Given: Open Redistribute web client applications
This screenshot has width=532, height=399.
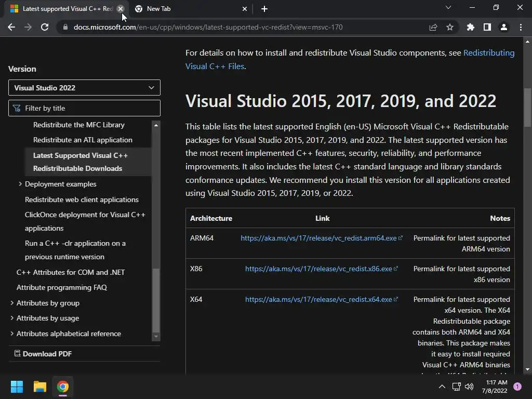Looking at the screenshot, I should point(82,199).
